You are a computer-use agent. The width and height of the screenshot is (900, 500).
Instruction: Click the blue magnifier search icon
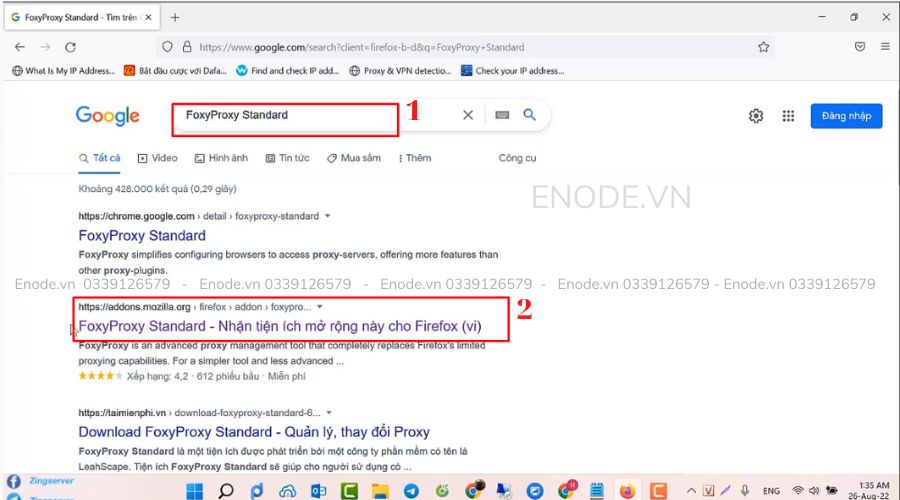coord(530,115)
